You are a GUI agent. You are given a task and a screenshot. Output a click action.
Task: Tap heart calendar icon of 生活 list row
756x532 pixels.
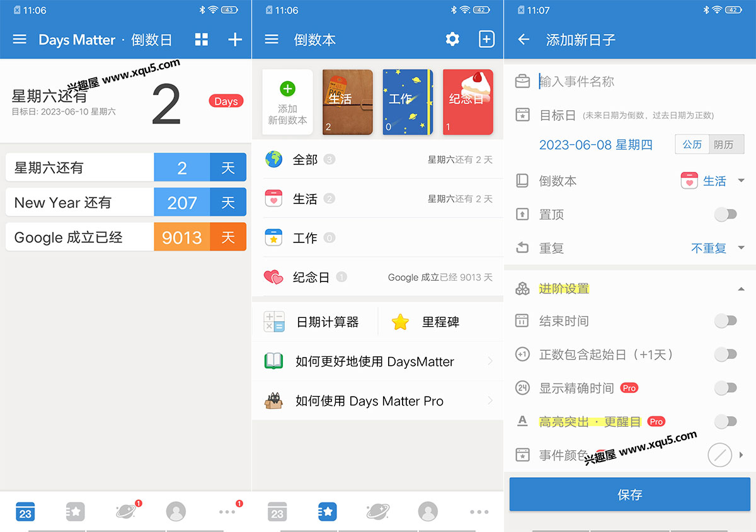pos(274,198)
